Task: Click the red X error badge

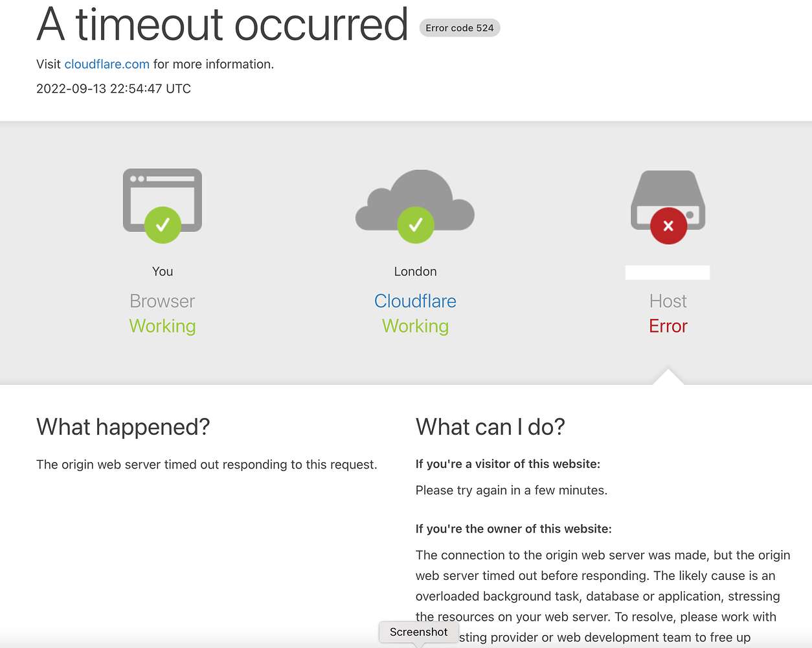Action: pos(668,226)
